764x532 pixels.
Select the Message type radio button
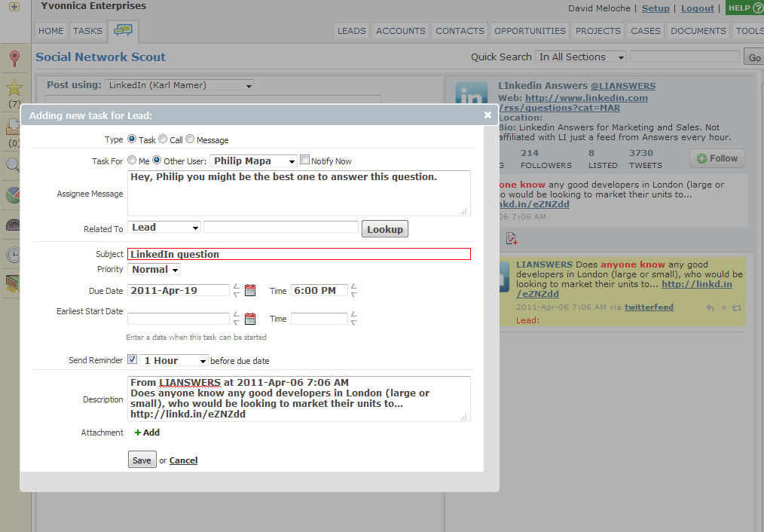click(190, 139)
